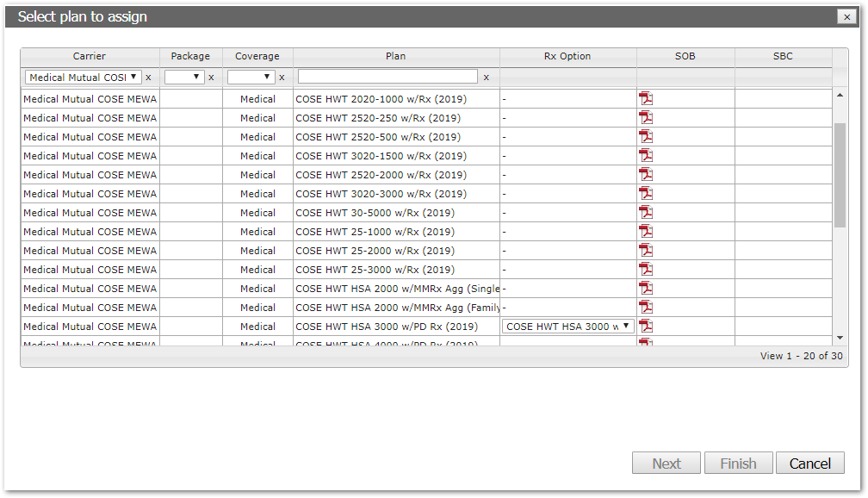
Task: Open SOB PDF for COSE HWT 3020-1500 w/Rx
Action: click(646, 155)
